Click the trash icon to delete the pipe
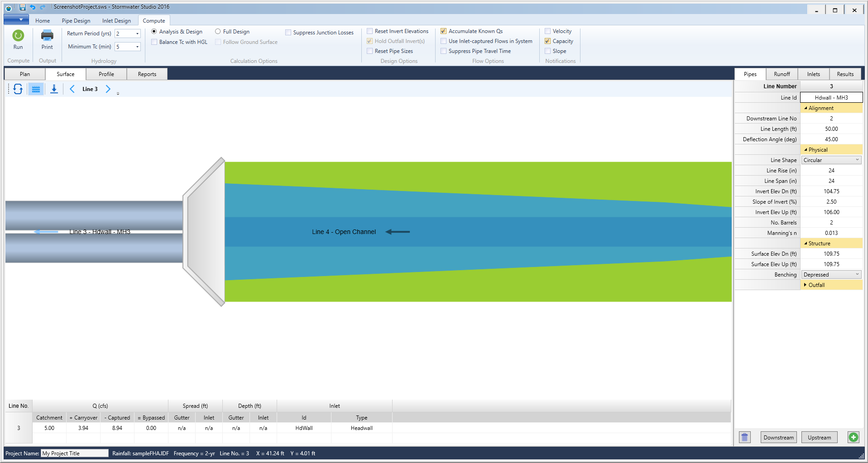Screen dimensions: 868x463 (744, 437)
